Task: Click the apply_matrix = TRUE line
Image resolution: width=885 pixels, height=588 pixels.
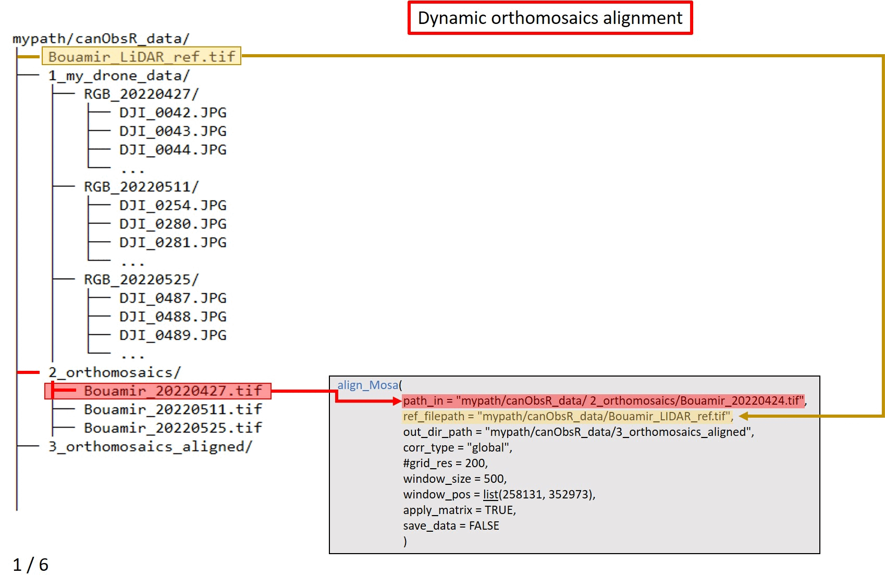Action: coord(459,510)
